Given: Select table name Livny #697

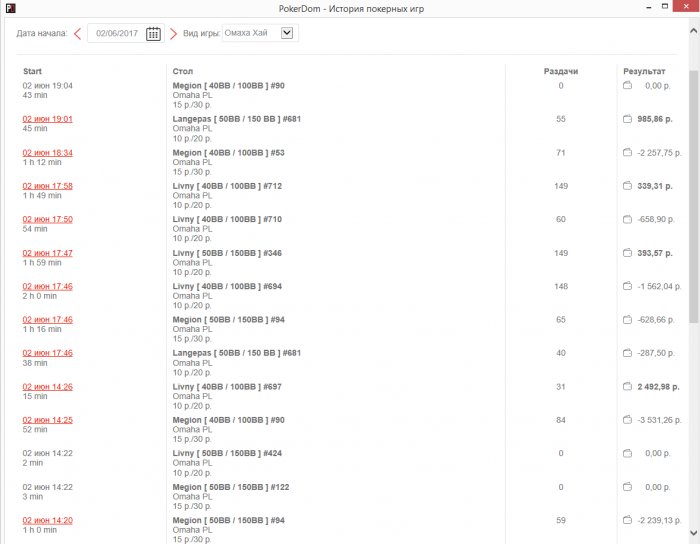Looking at the screenshot, I should click(x=227, y=387).
